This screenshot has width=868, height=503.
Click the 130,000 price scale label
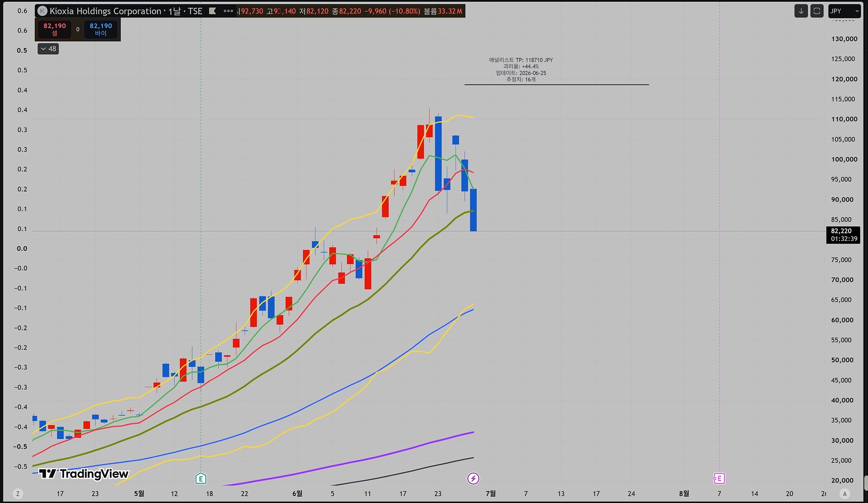(844, 39)
